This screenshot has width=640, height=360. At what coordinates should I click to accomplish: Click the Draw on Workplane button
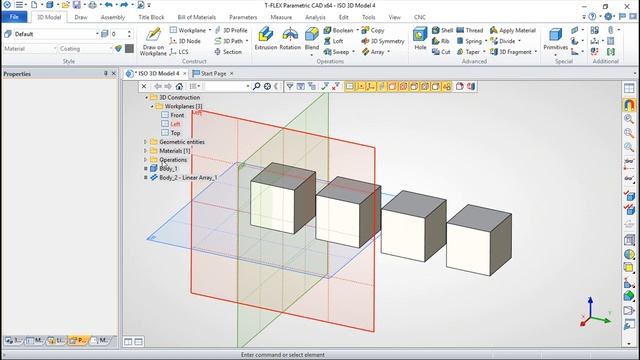click(153, 41)
